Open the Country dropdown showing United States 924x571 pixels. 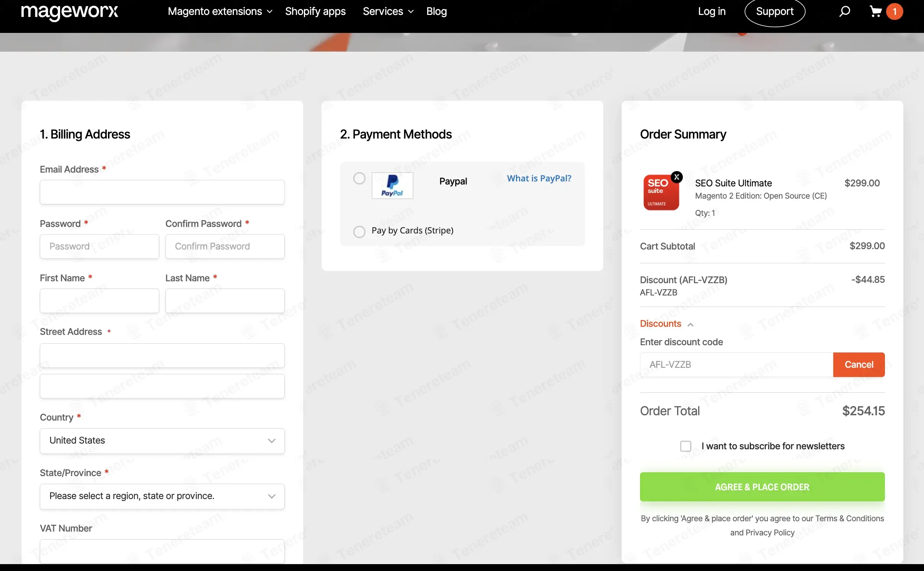click(162, 441)
